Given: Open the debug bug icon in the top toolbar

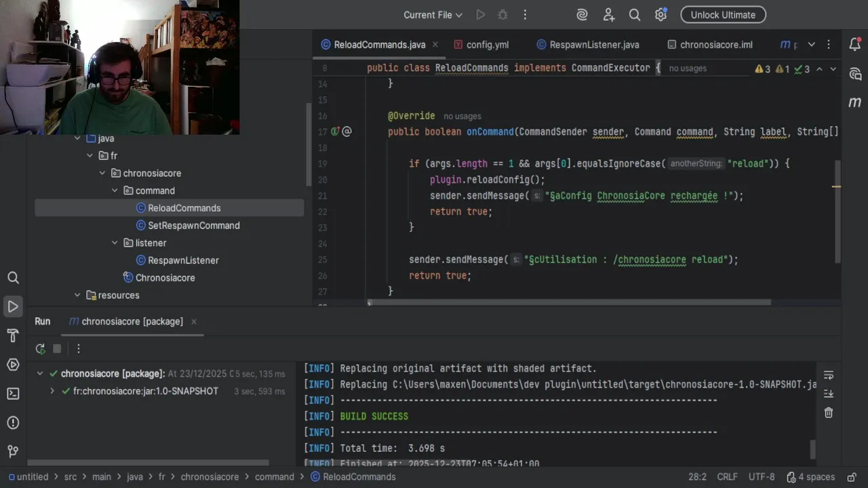Looking at the screenshot, I should (502, 15).
